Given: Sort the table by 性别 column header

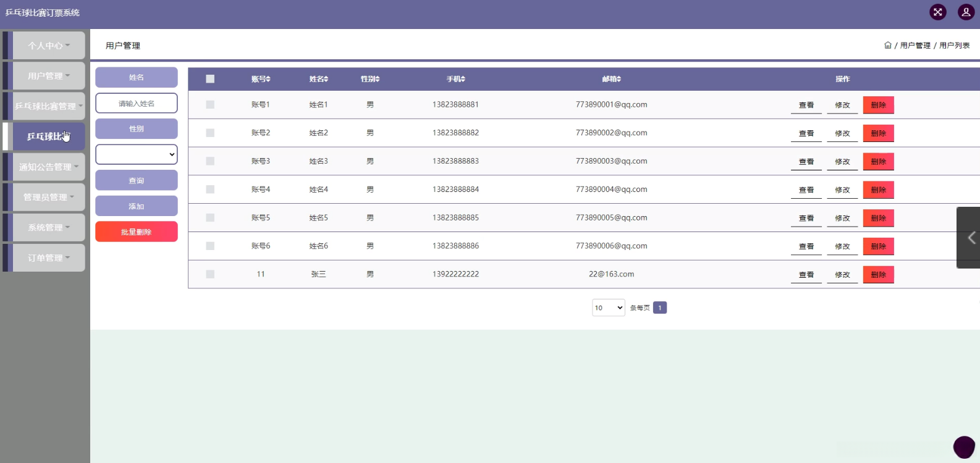Looking at the screenshot, I should click(x=370, y=79).
